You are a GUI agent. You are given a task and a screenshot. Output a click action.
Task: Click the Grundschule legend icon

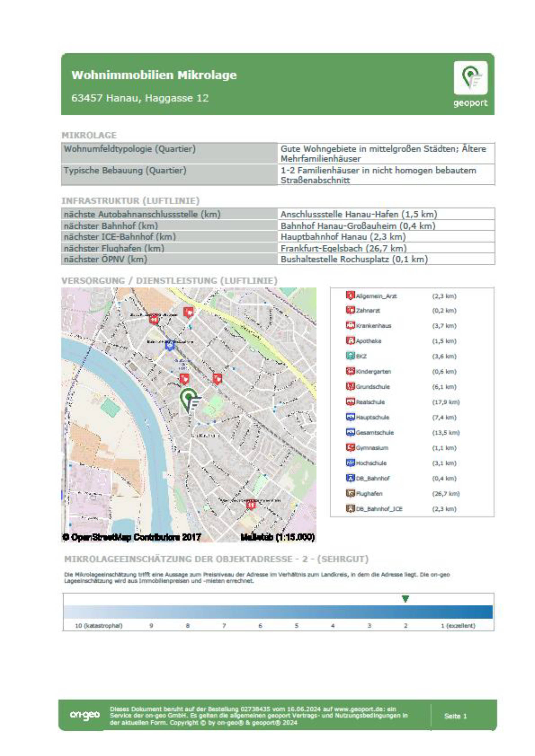(350, 386)
